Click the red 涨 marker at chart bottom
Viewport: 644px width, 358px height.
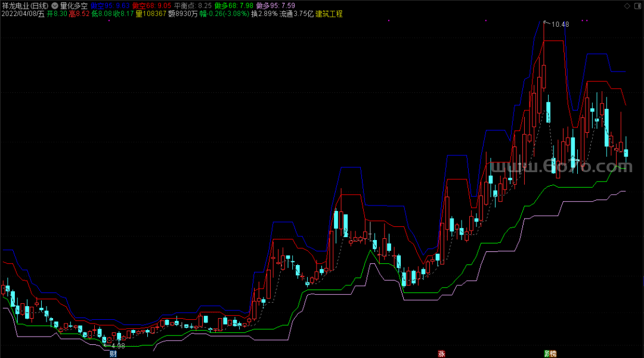pyautogui.click(x=441, y=353)
